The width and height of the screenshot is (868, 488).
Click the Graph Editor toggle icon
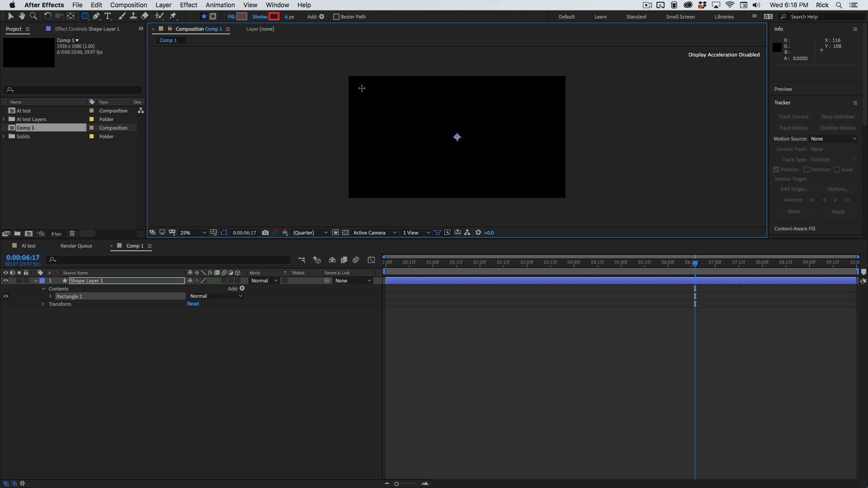tap(371, 259)
